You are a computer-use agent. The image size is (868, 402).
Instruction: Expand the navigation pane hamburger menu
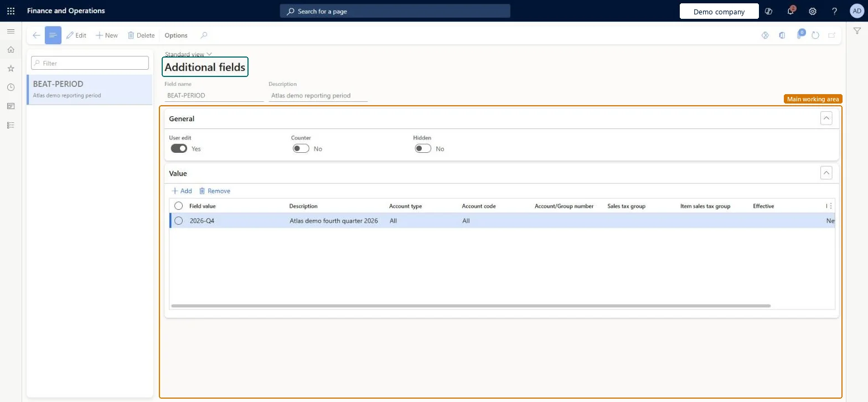(x=11, y=32)
